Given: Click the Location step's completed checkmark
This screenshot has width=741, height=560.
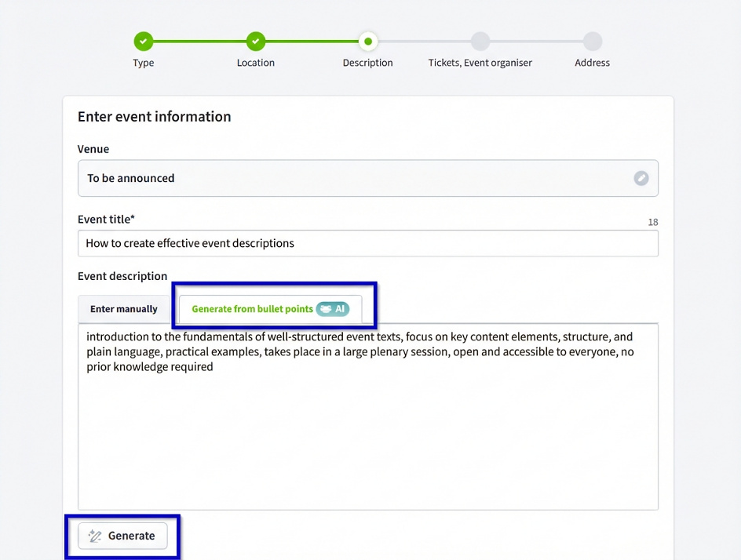Looking at the screenshot, I should [255, 41].
